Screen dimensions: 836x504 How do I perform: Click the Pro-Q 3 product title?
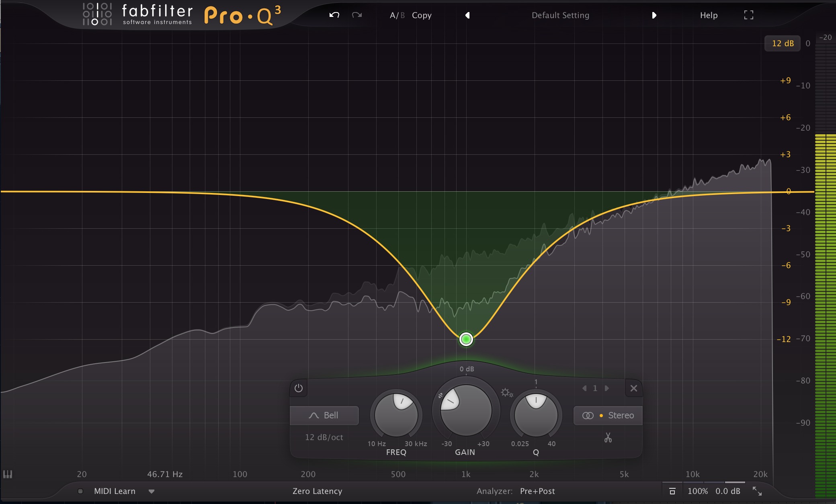[243, 15]
